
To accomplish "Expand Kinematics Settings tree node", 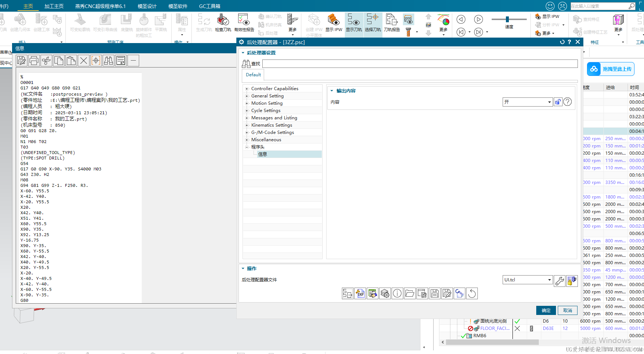I will 247,125.
